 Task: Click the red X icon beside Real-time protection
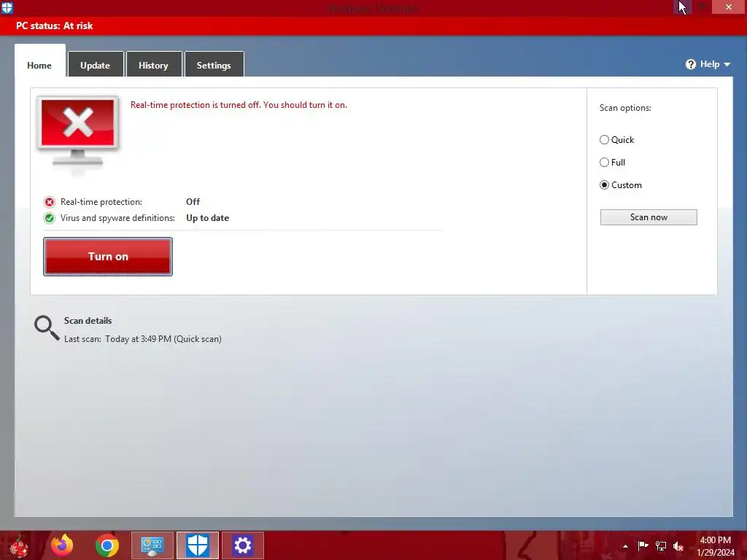tap(49, 202)
